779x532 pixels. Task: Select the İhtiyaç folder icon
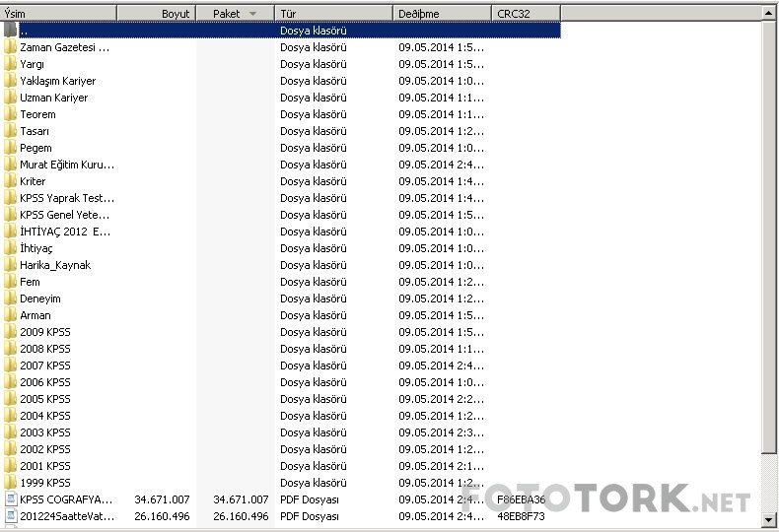(x=10, y=248)
